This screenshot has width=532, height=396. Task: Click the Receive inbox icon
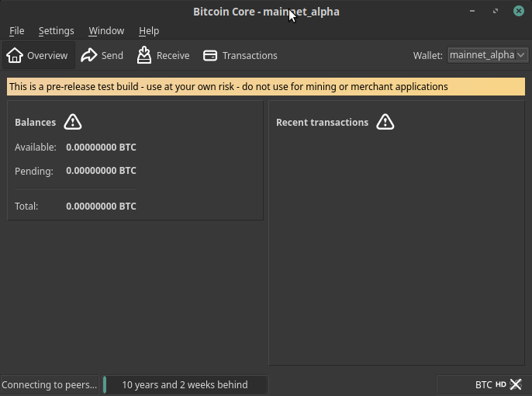coord(144,55)
